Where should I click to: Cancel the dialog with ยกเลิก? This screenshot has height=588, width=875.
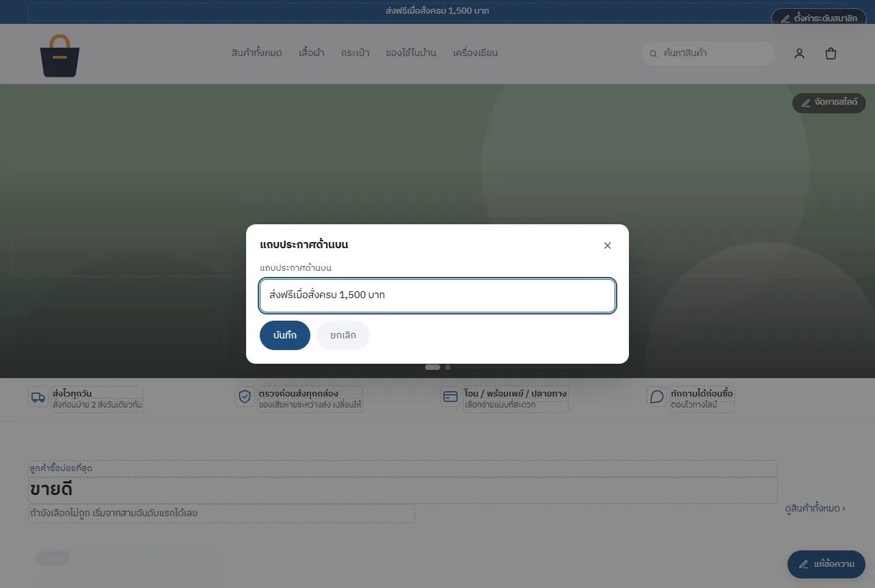(343, 335)
